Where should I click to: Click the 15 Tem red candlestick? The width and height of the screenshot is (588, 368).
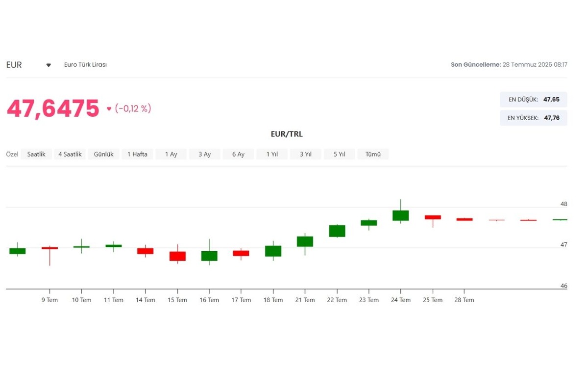177,256
